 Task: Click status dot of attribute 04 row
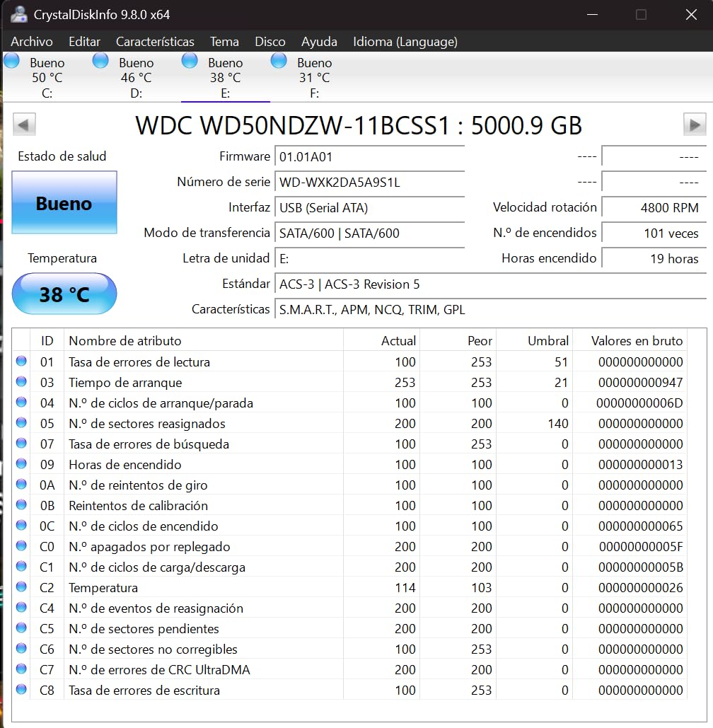[x=21, y=402]
